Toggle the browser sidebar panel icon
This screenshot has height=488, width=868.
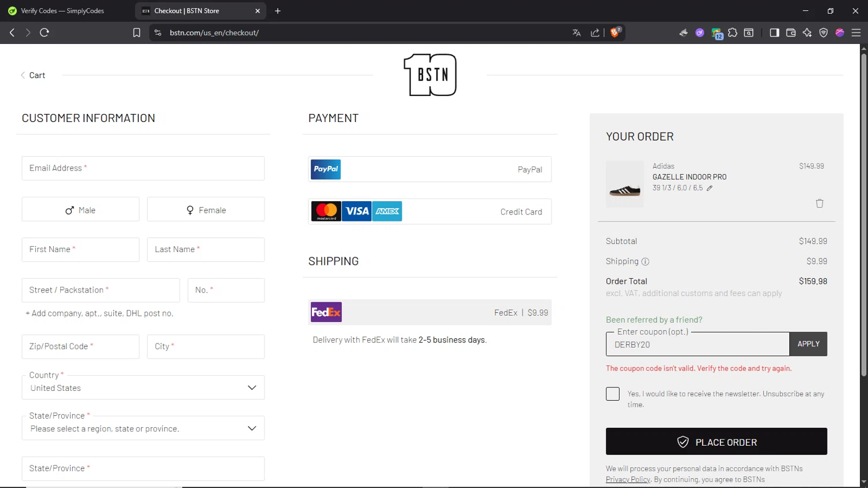pyautogui.click(x=774, y=33)
